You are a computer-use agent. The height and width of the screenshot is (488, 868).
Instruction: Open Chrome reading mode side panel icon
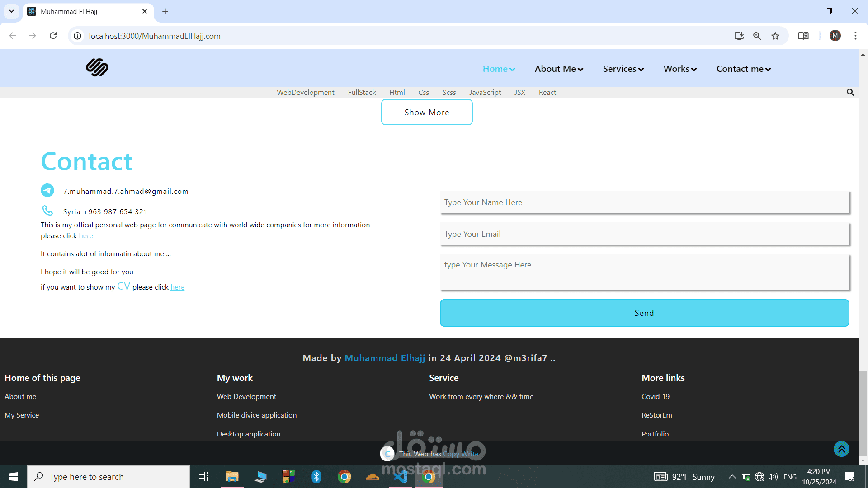803,36
